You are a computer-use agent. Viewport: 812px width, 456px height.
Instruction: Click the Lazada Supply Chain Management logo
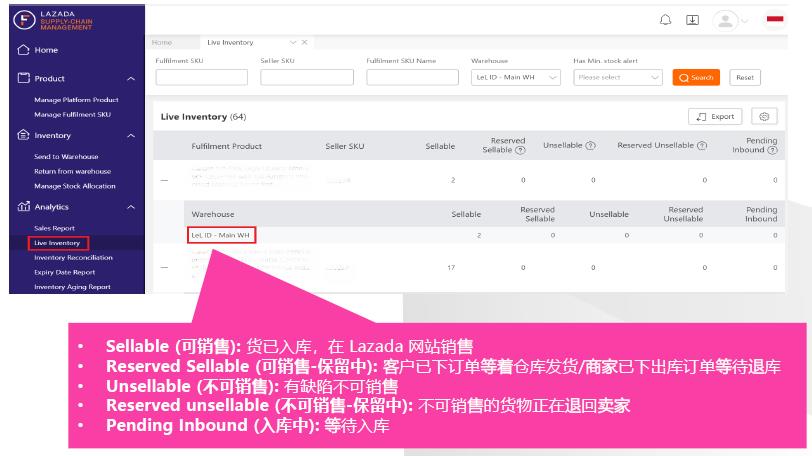pyautogui.click(x=53, y=20)
